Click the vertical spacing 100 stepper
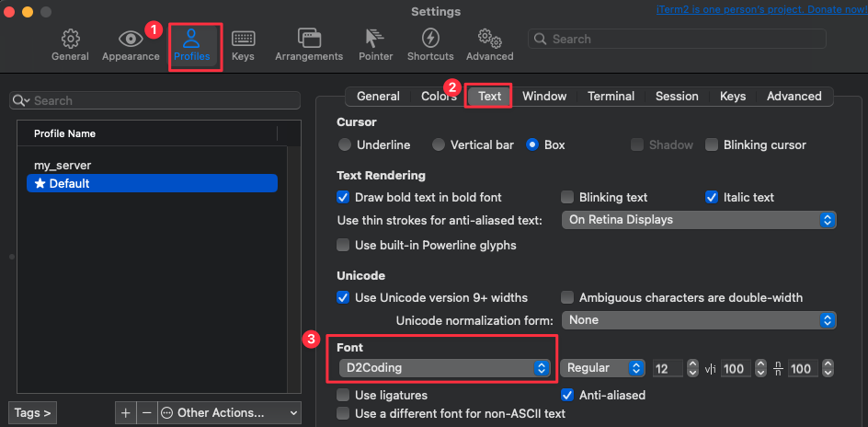The height and width of the screenshot is (427, 868). [828, 368]
